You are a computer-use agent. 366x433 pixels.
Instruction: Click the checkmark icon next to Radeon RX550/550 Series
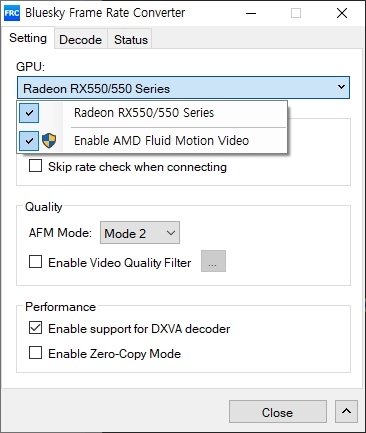(29, 113)
